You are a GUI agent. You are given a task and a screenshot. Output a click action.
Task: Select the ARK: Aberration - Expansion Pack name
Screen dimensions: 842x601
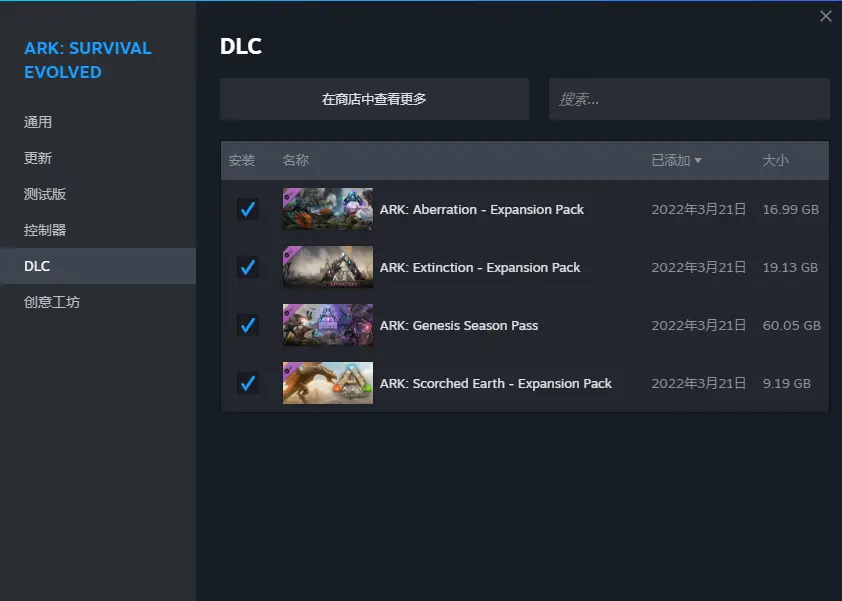[x=482, y=209]
